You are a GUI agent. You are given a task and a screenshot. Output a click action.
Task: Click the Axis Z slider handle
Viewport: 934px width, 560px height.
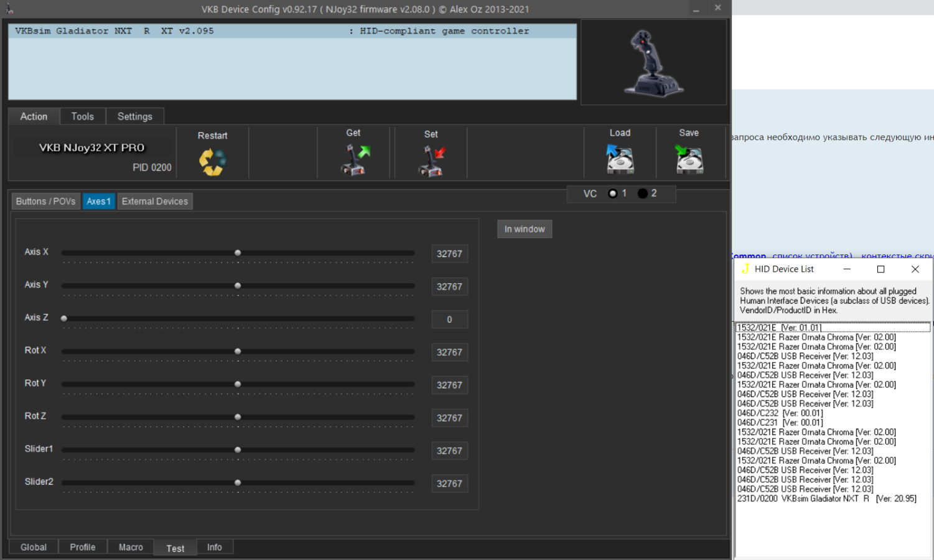click(x=64, y=319)
